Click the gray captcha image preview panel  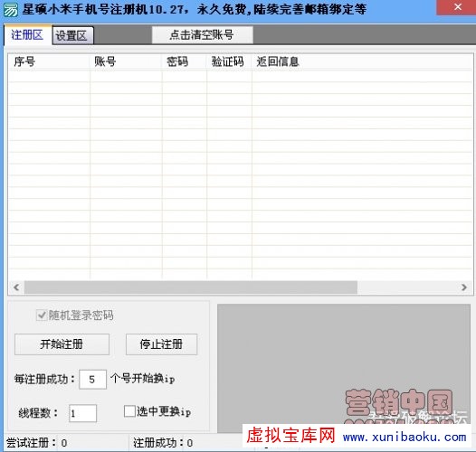click(x=344, y=364)
